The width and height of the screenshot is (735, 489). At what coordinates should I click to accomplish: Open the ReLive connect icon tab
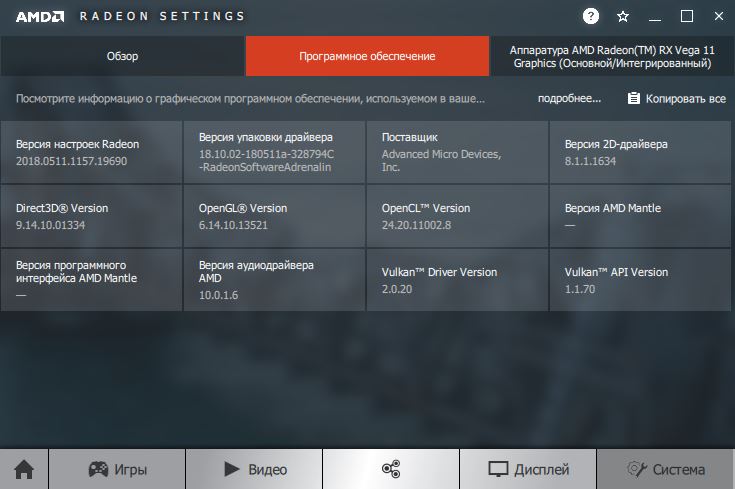point(391,469)
